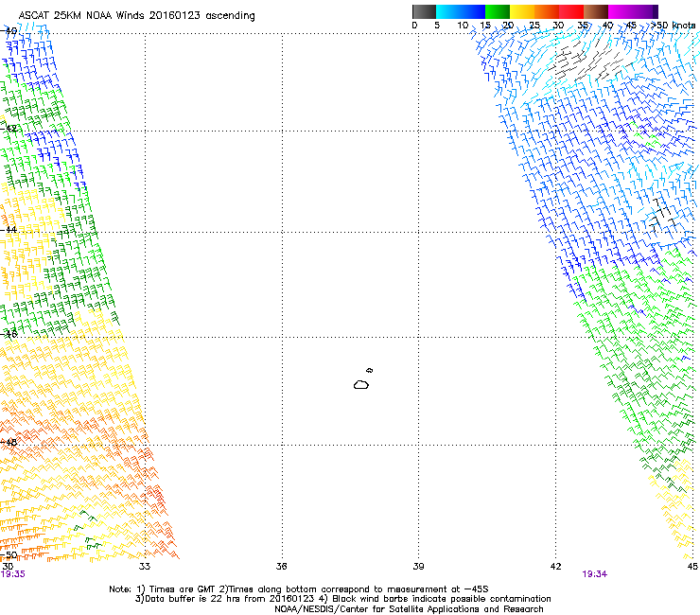Click the "-48" latitude label
700x615 pixels.
pyautogui.click(x=9, y=442)
